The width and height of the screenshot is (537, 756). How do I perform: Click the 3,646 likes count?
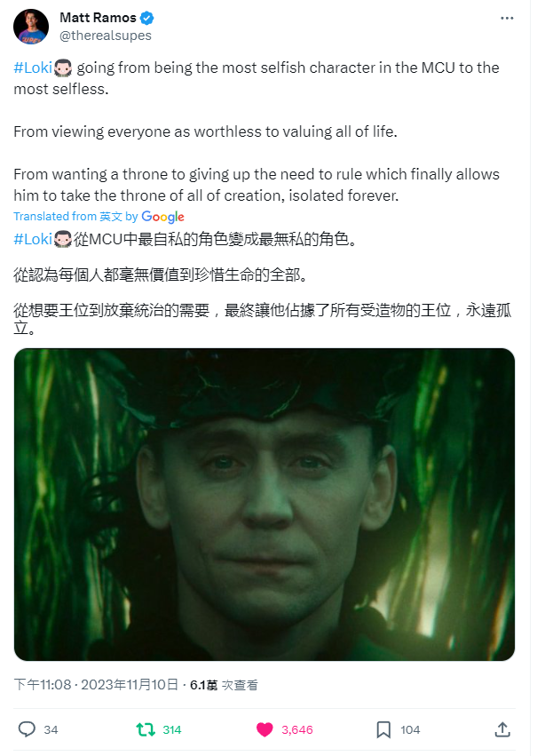297,729
